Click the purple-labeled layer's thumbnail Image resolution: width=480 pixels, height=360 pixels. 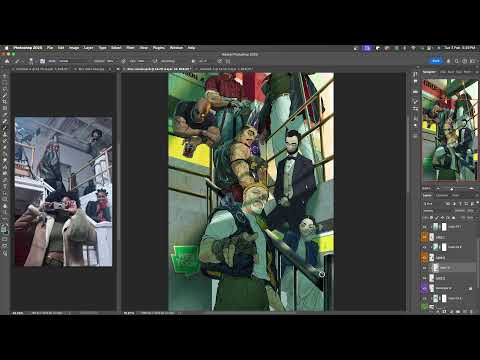[x=432, y=288]
